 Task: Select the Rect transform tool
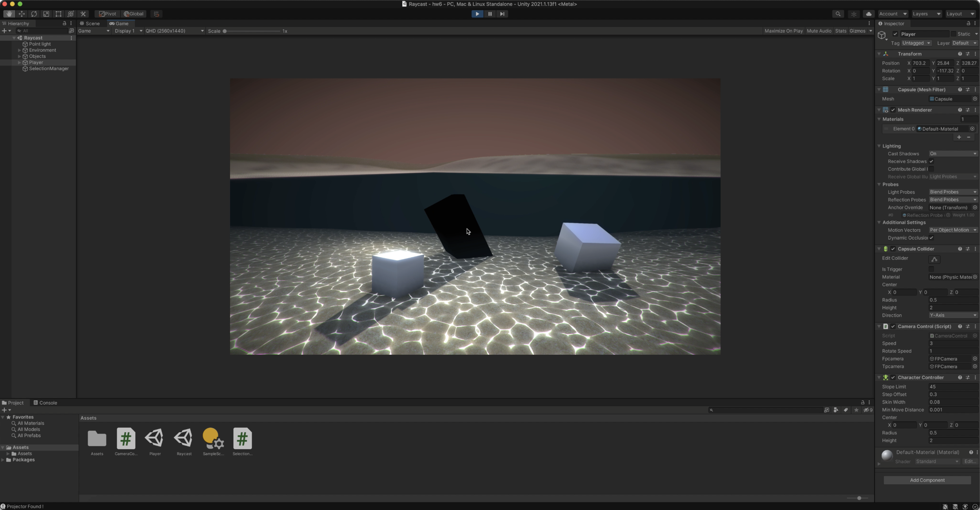coord(58,14)
